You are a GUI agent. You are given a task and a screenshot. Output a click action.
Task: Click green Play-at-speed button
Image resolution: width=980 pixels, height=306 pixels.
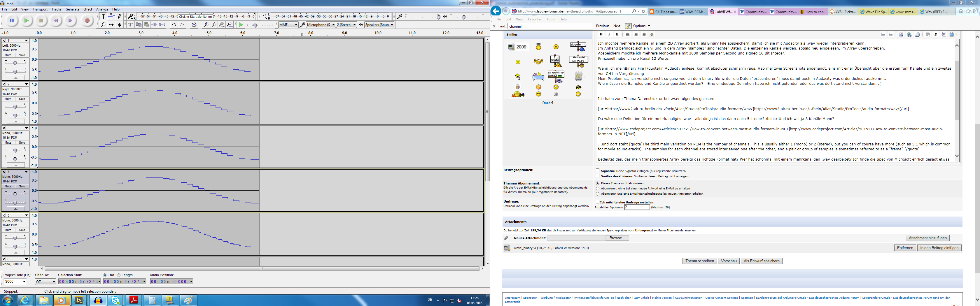tap(241, 25)
